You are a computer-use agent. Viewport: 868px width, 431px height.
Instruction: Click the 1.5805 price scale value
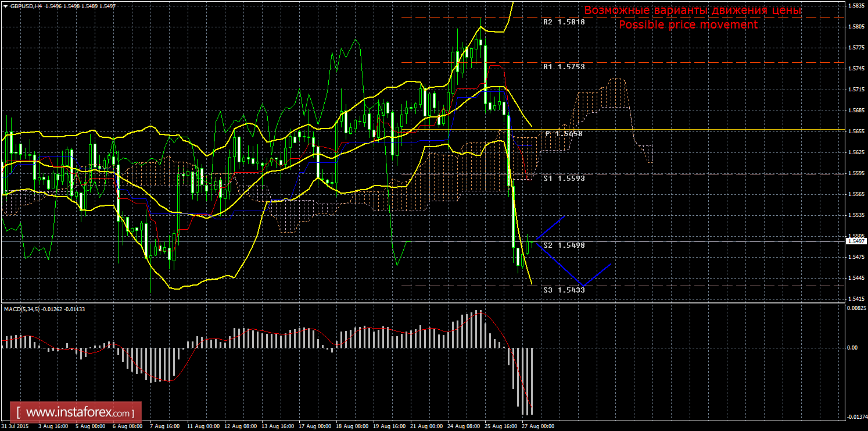point(856,26)
